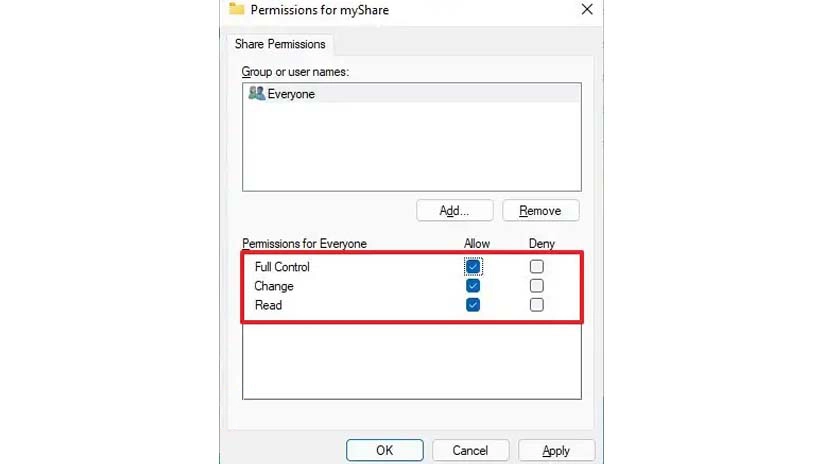Open the Share Permissions tab
Image resolution: width=824 pixels, height=464 pixels.
tap(280, 44)
